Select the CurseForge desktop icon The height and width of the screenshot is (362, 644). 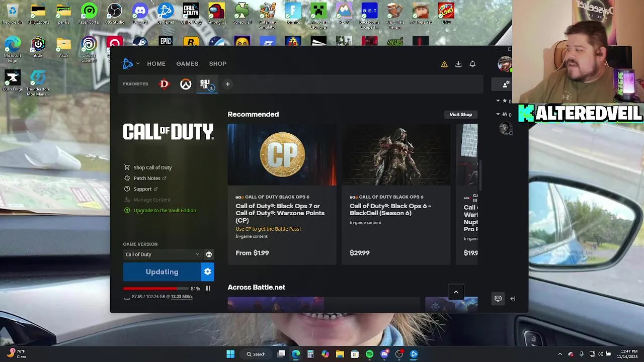[x=13, y=80]
